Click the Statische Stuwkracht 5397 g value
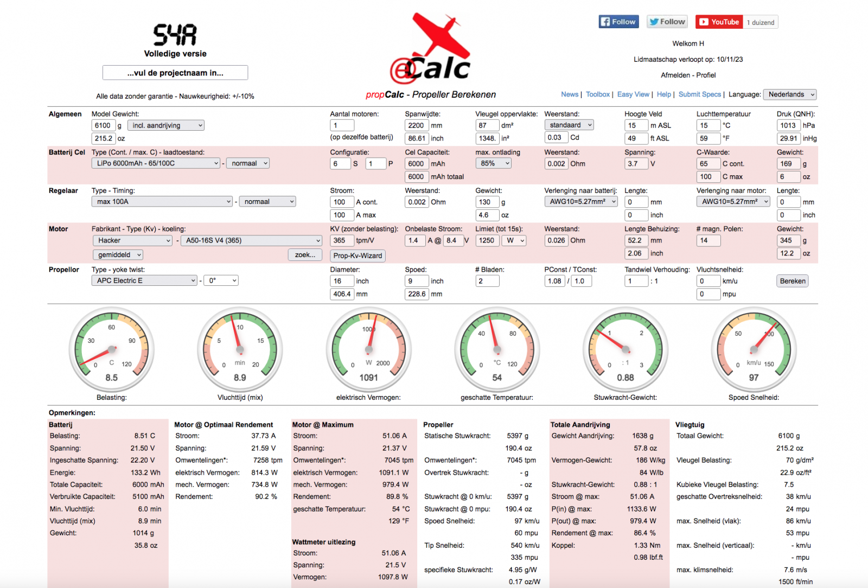This screenshot has height=588, width=868. [518, 436]
